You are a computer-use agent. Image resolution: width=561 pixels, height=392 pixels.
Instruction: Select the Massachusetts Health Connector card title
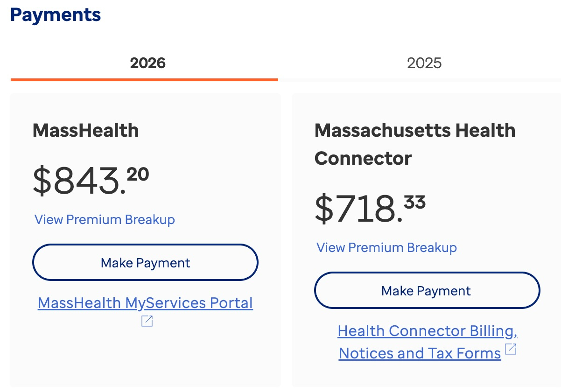[x=414, y=130]
